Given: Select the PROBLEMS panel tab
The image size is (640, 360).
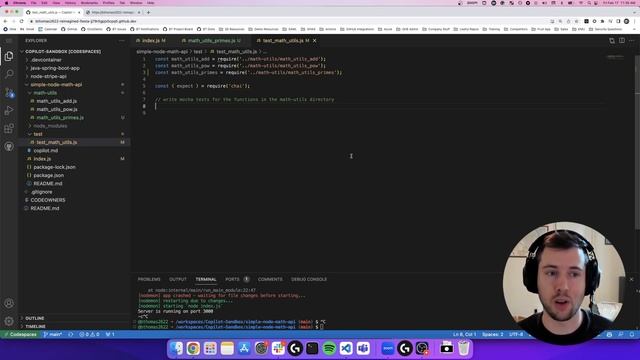Looking at the screenshot, I should point(149,280).
